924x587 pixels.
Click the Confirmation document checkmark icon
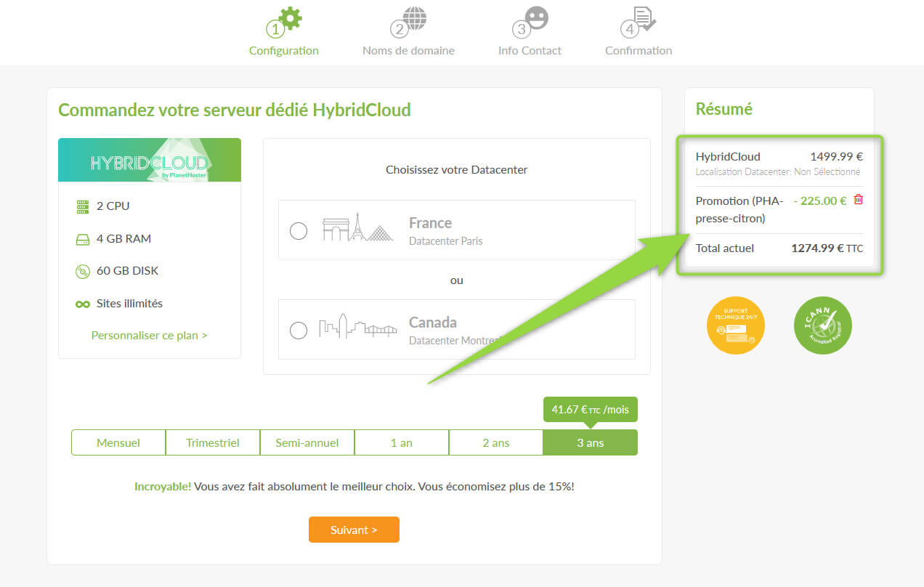click(x=644, y=18)
